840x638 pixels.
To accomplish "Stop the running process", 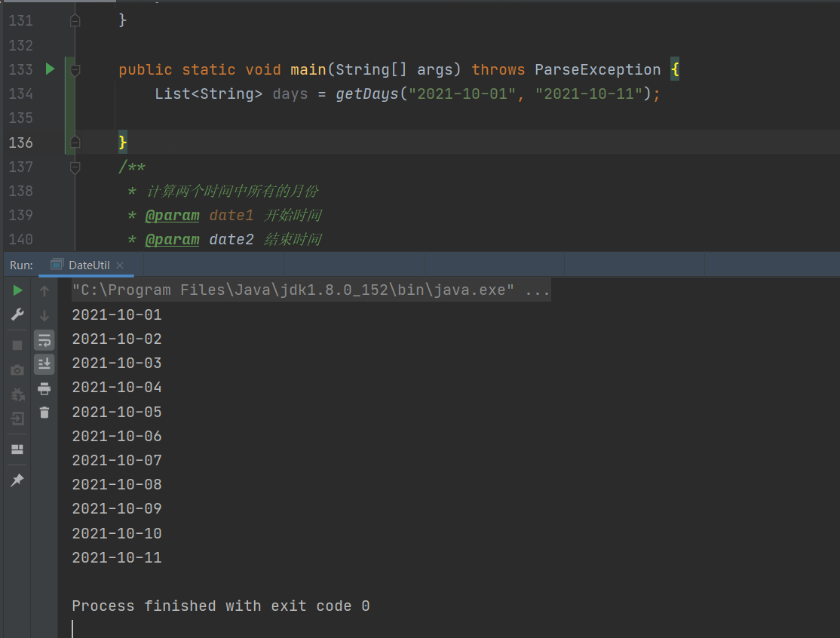I will pos(17,345).
